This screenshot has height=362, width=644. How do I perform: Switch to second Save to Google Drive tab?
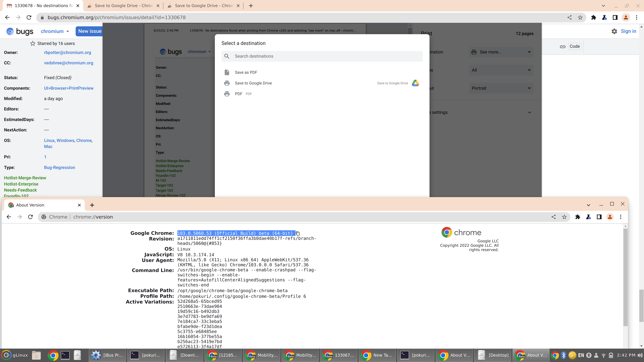[123, 6]
